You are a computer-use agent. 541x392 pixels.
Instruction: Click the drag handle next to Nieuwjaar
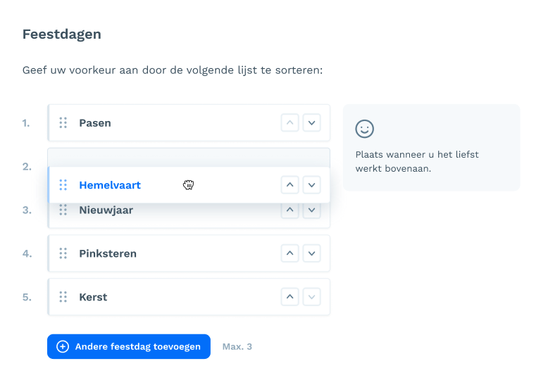[x=63, y=210]
